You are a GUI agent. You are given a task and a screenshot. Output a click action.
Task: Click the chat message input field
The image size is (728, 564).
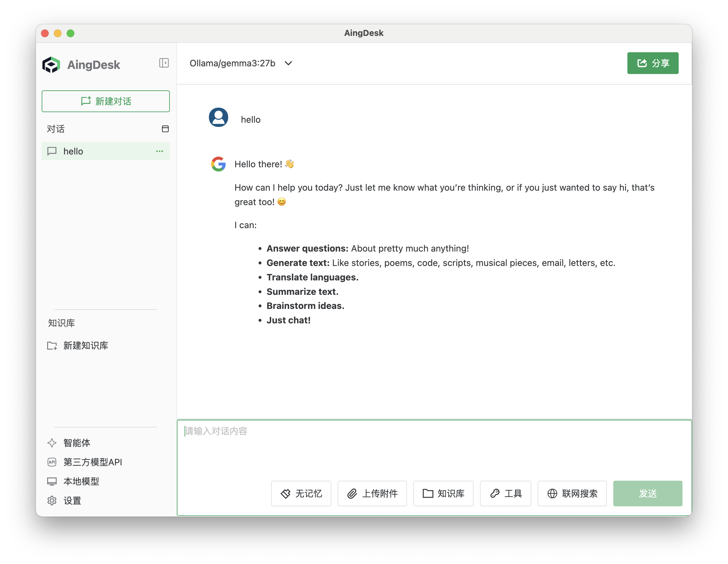(x=433, y=447)
